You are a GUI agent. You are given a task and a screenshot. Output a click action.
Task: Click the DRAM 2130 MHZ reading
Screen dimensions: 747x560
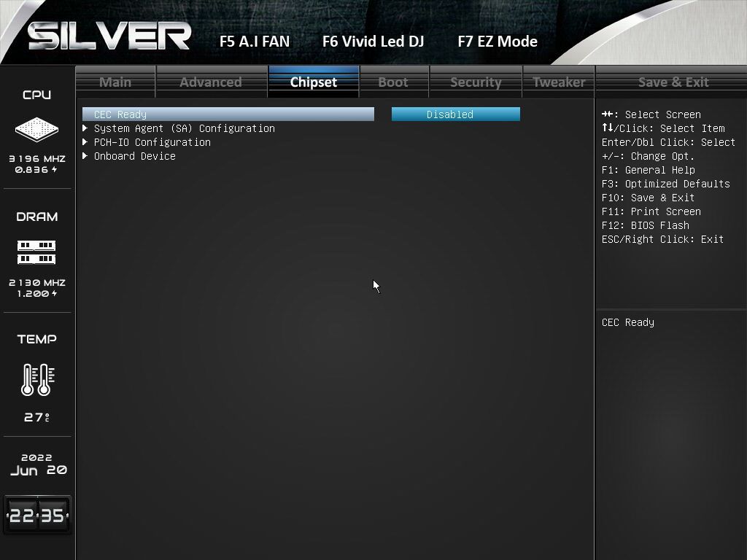pos(37,282)
